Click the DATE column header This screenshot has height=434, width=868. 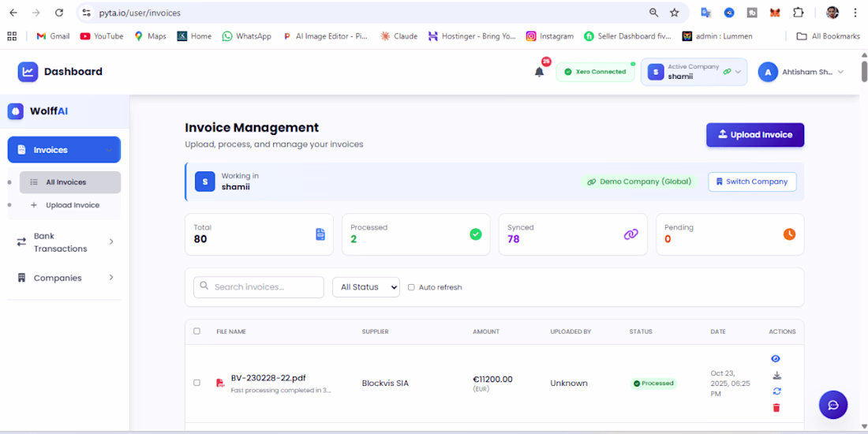[x=718, y=331]
